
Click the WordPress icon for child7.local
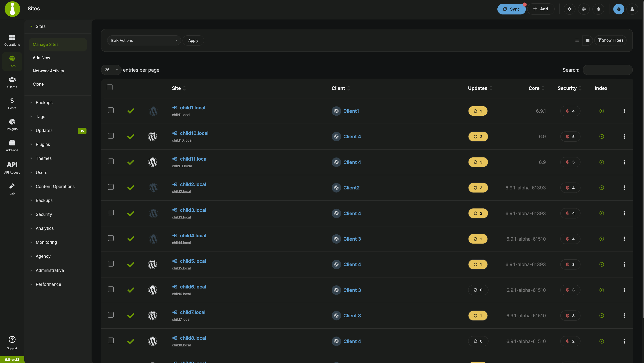tap(153, 316)
